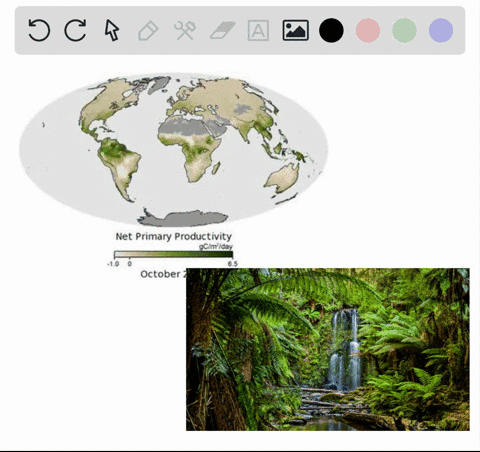
Task: Activate the text box tool
Action: pos(258,30)
